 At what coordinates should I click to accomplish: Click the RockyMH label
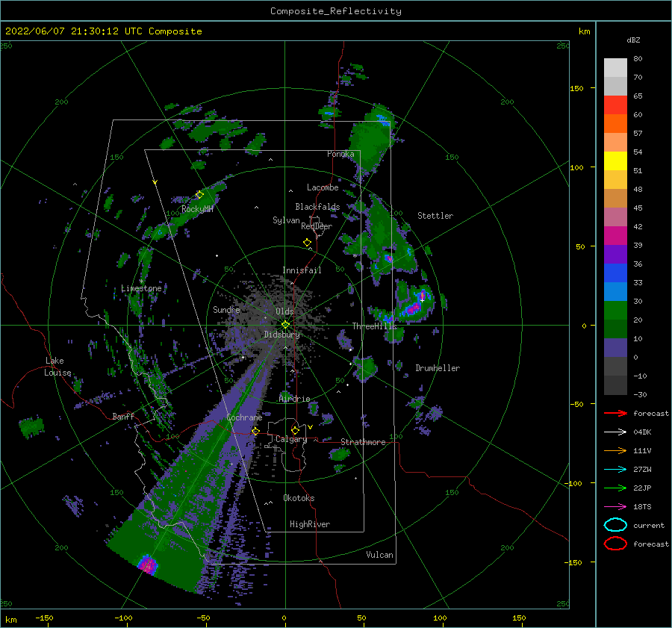(x=197, y=209)
